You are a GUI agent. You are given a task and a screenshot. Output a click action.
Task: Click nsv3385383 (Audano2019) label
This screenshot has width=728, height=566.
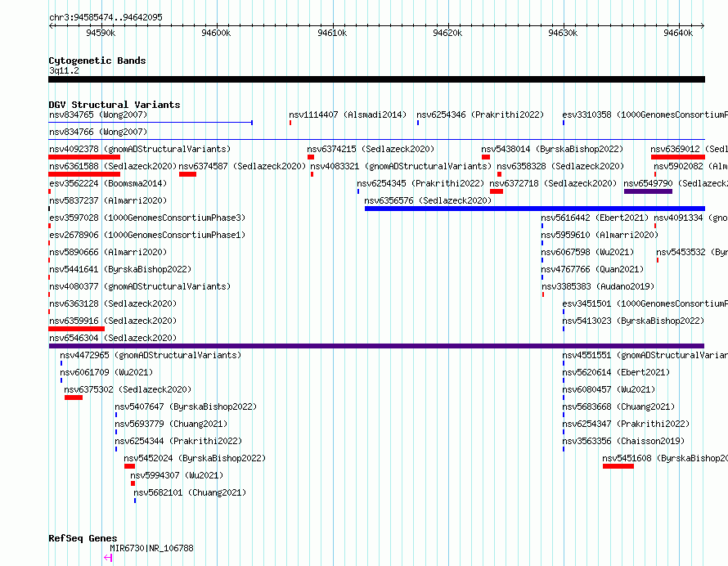point(598,286)
